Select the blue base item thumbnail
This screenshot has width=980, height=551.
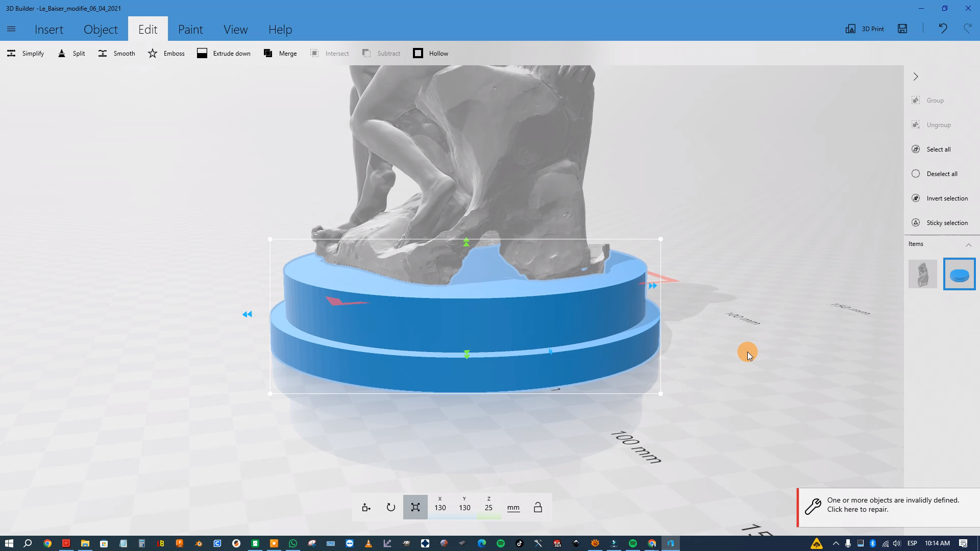tap(959, 274)
